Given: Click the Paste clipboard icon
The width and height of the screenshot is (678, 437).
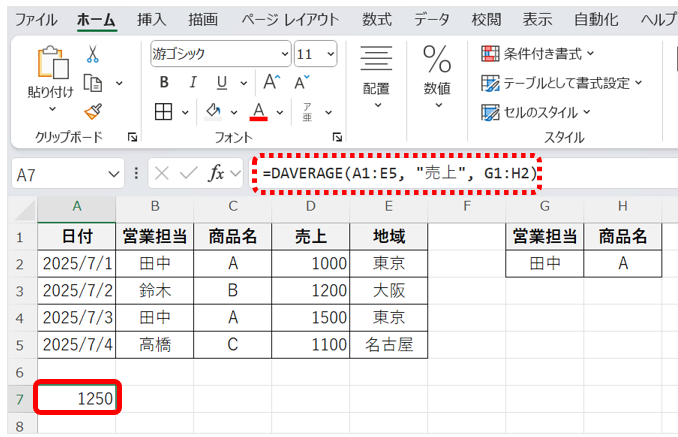Looking at the screenshot, I should pyautogui.click(x=53, y=63).
